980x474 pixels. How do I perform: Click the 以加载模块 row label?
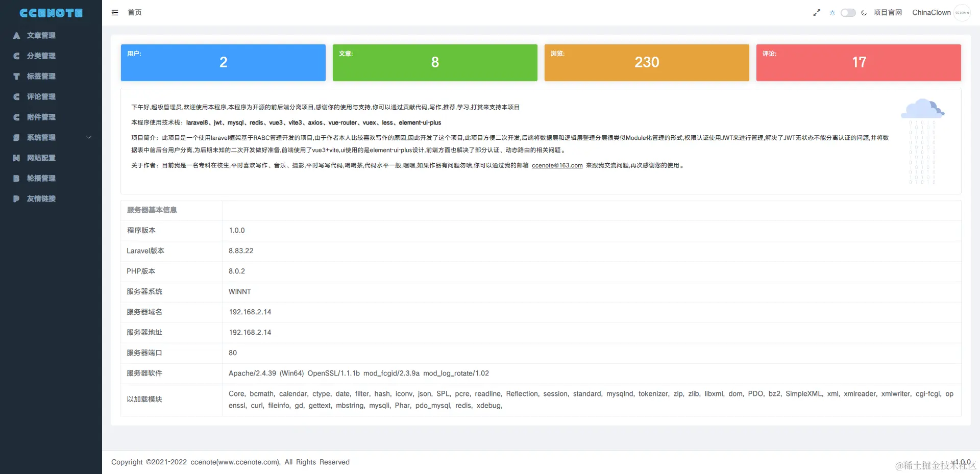pos(144,400)
